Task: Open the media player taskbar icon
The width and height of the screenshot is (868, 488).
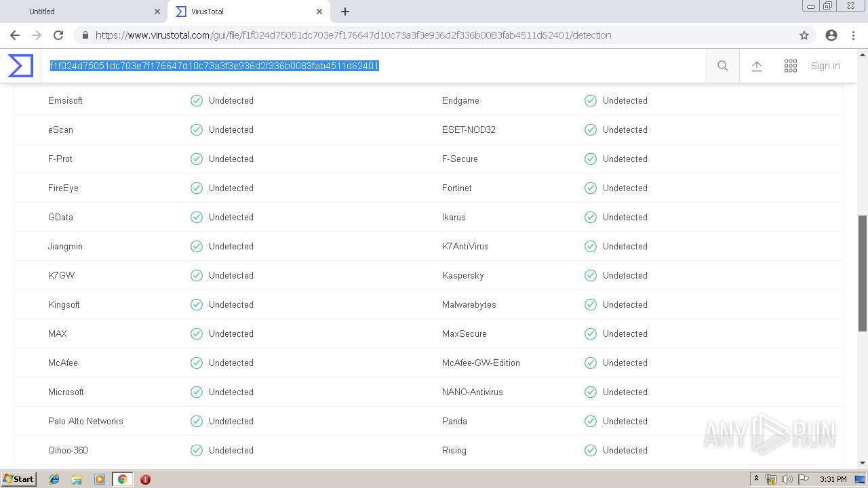Action: pyautogui.click(x=100, y=479)
